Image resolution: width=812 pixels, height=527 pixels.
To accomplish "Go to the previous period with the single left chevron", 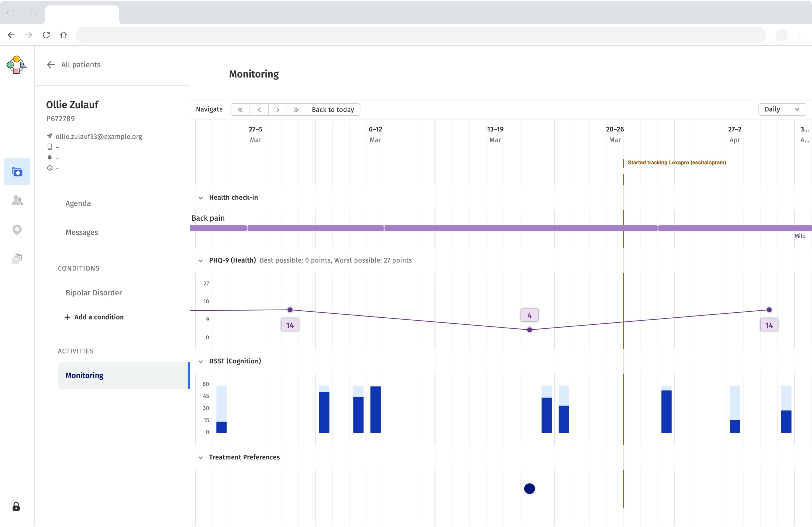I will pos(259,109).
